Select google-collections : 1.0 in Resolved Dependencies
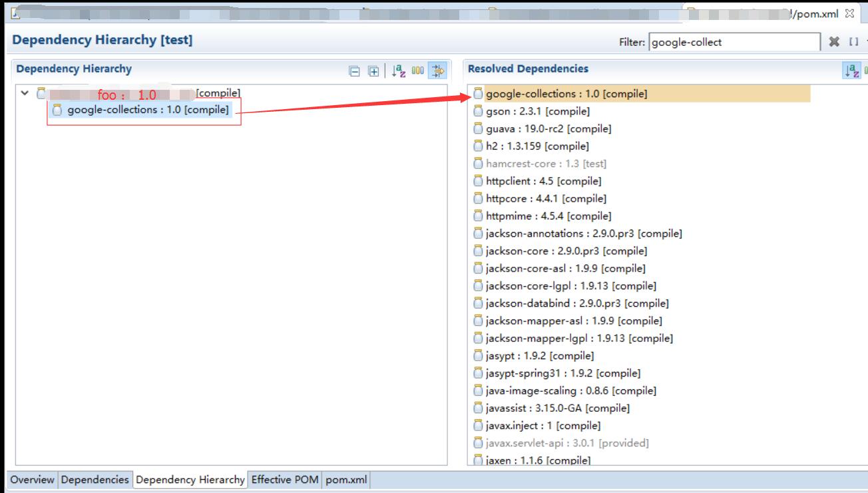The image size is (868, 493). [x=566, y=94]
